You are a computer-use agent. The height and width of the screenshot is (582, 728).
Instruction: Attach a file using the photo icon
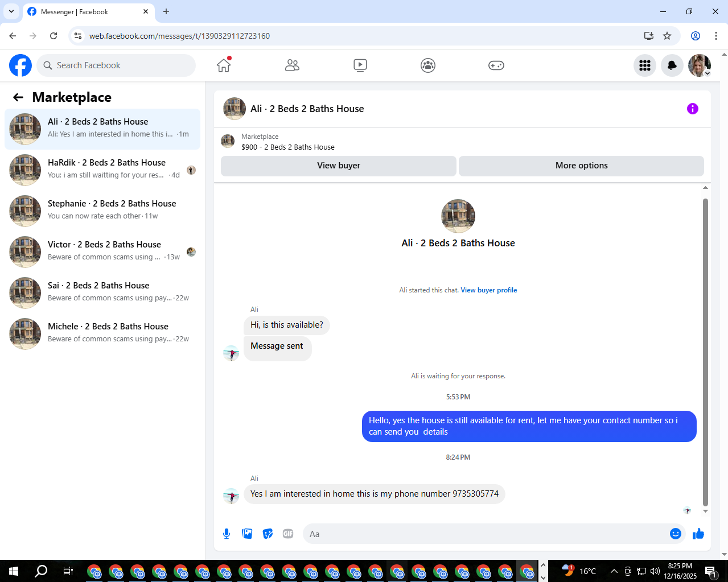pos(247,534)
